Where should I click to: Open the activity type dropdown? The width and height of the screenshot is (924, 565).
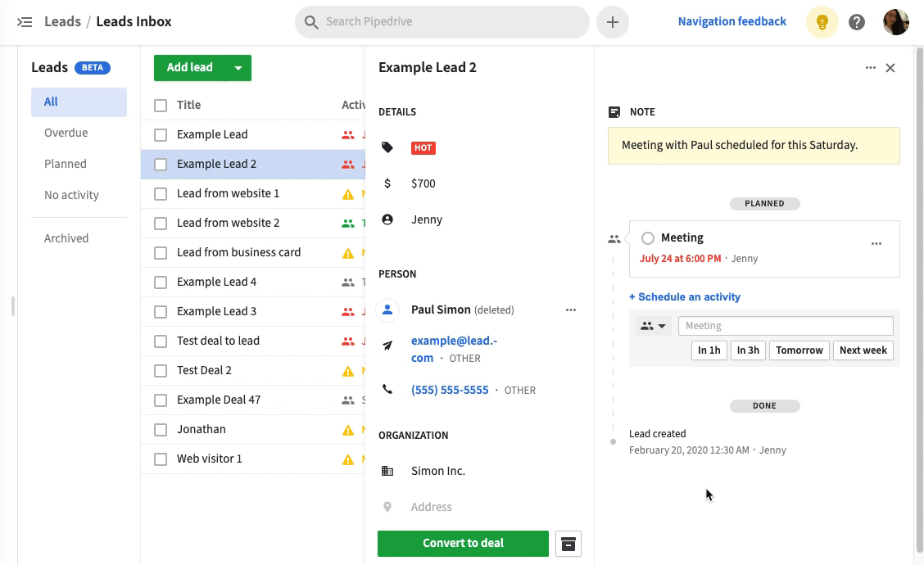(653, 326)
